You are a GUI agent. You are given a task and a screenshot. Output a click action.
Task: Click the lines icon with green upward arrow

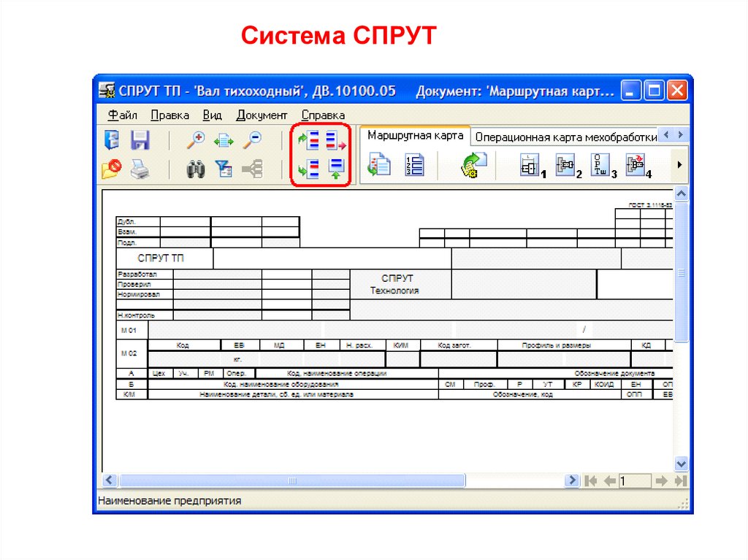[x=336, y=169]
